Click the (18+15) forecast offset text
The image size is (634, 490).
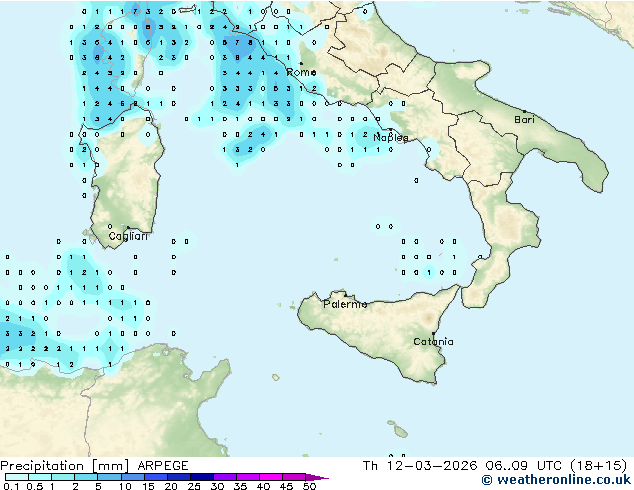(x=598, y=466)
